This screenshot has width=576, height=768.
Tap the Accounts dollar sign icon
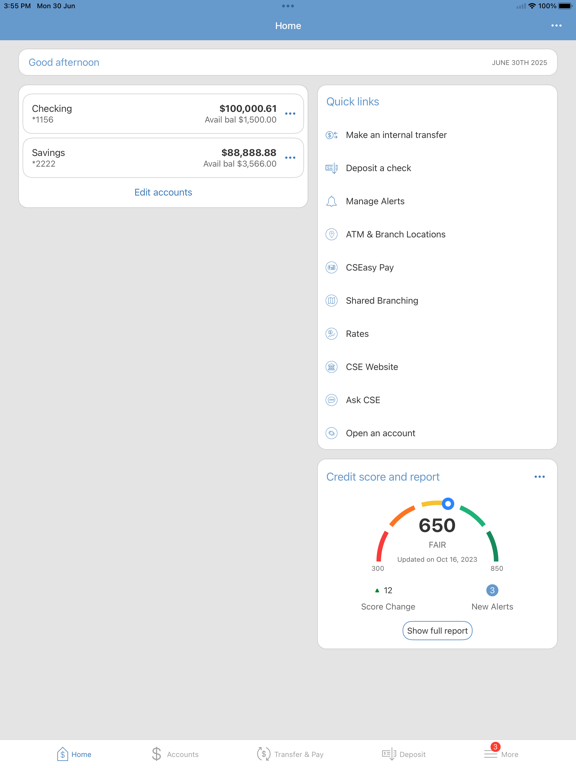[156, 754]
